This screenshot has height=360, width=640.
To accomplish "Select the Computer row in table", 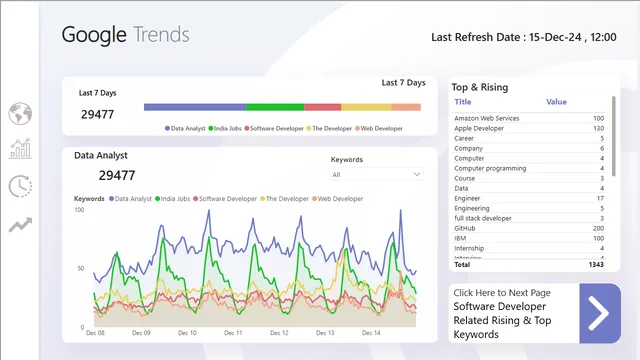I will pyautogui.click(x=529, y=158).
